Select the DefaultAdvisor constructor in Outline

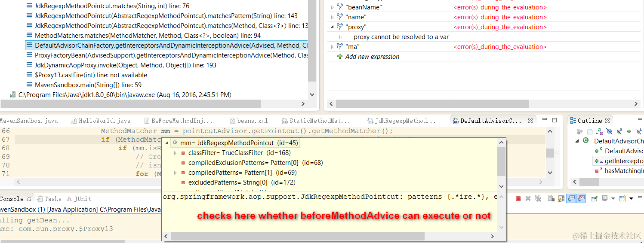tap(624, 151)
